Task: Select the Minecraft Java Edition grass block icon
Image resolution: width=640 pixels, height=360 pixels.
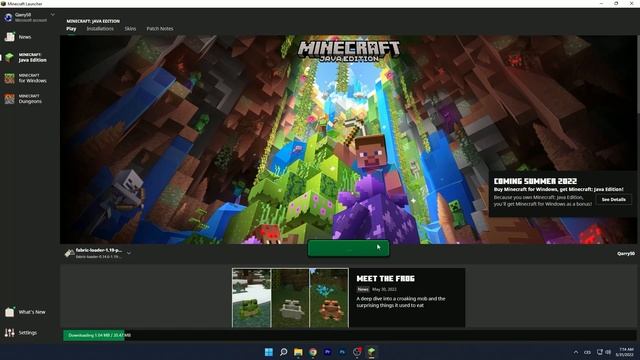Action: point(9,58)
